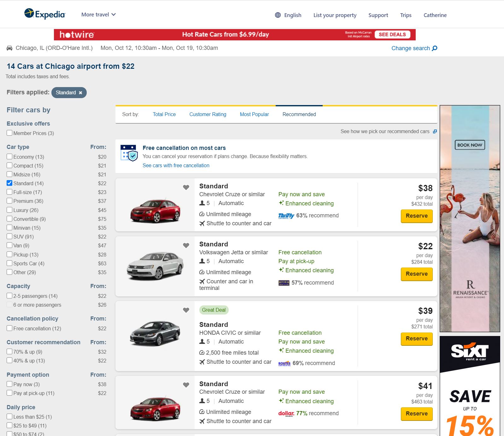Check the Pay at pick-up option
504x436 pixels.
pos(9,393)
